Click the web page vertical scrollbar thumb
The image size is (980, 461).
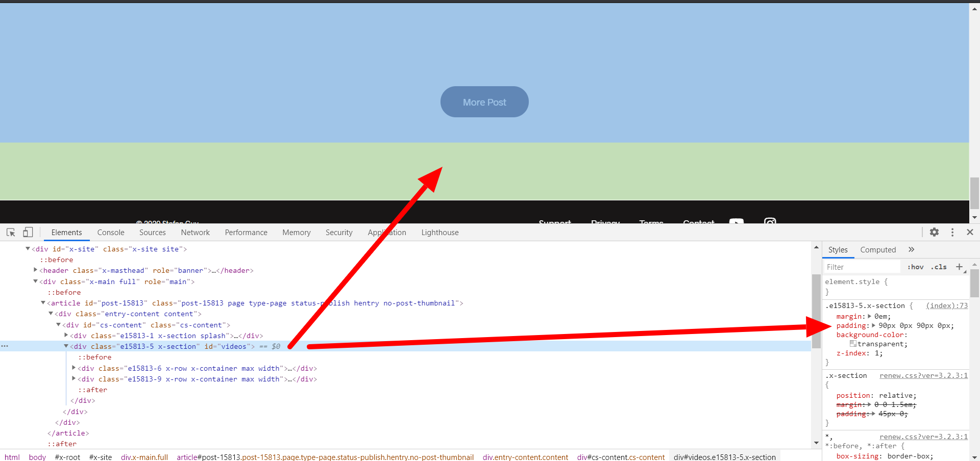974,193
